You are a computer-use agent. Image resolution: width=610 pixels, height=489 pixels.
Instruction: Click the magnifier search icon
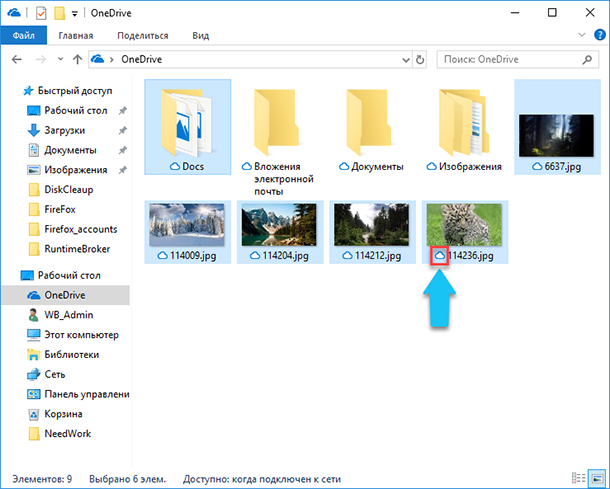coord(587,60)
